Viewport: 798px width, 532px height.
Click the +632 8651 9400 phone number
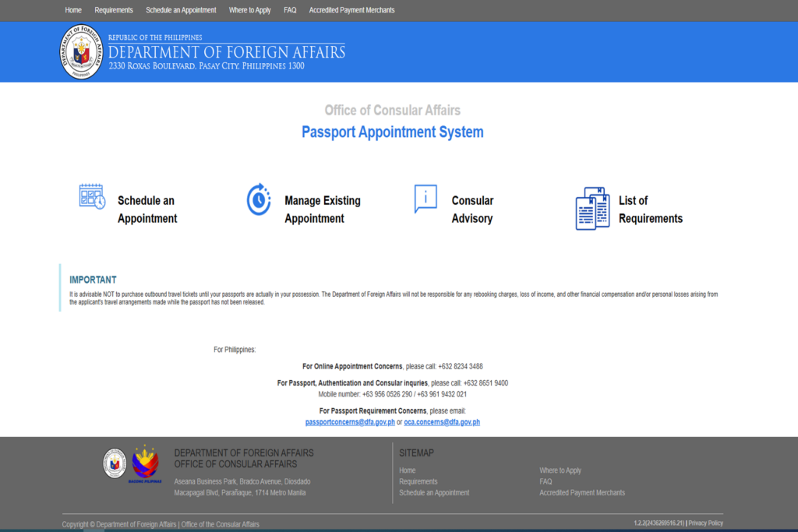486,383
